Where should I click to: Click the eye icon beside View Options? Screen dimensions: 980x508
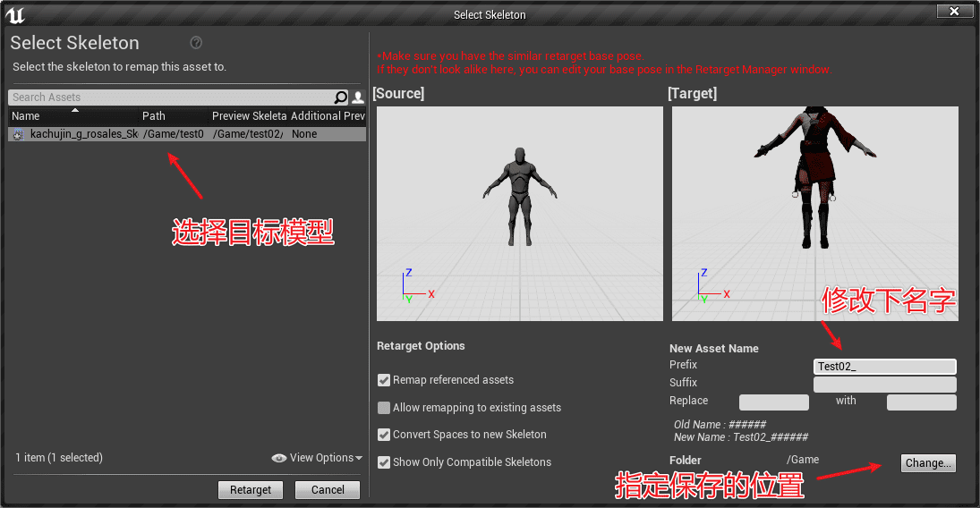click(279, 458)
